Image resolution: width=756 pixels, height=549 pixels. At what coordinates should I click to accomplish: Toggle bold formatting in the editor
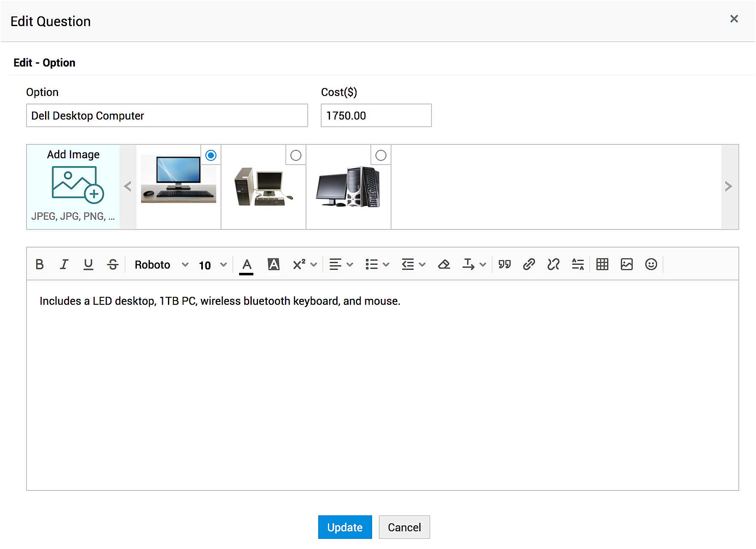[40, 264]
